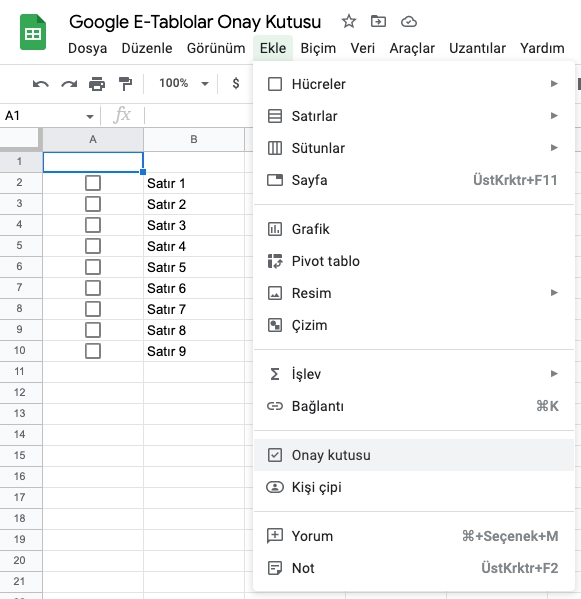The width and height of the screenshot is (581, 599).
Task: Click the Pivot tablo icon
Action: coord(275,261)
